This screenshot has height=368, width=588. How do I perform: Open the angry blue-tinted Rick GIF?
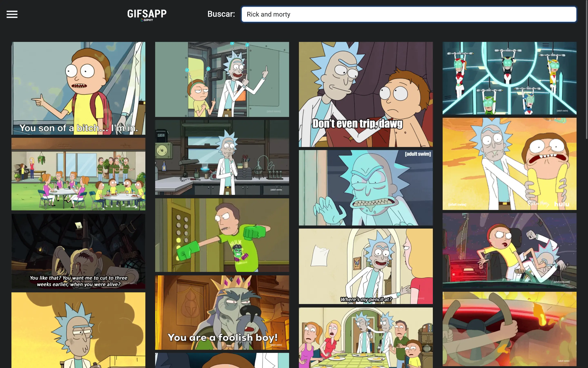[366, 188]
